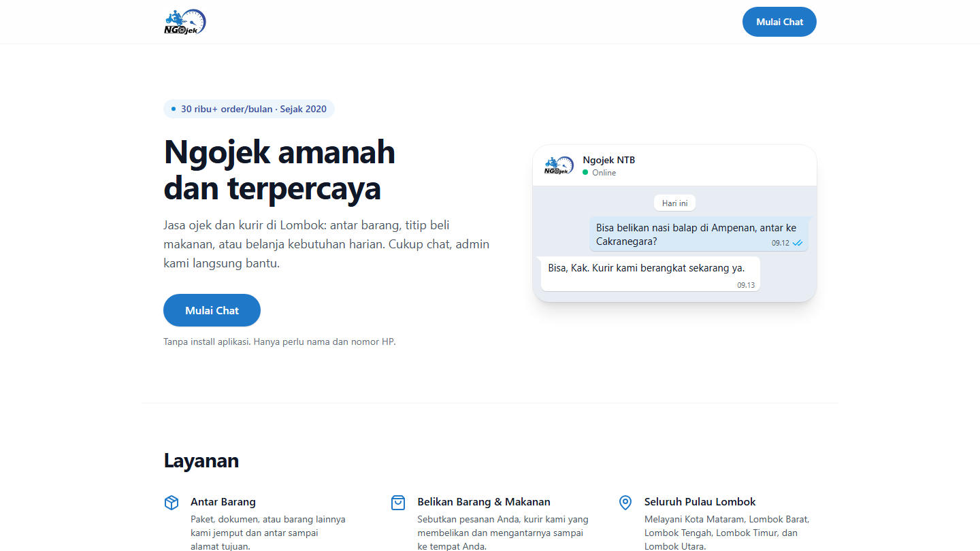Viewport: 980px width, 551px height.
Task: Click the description starting 'Melayani Kota Mataram'
Action: coord(727,533)
